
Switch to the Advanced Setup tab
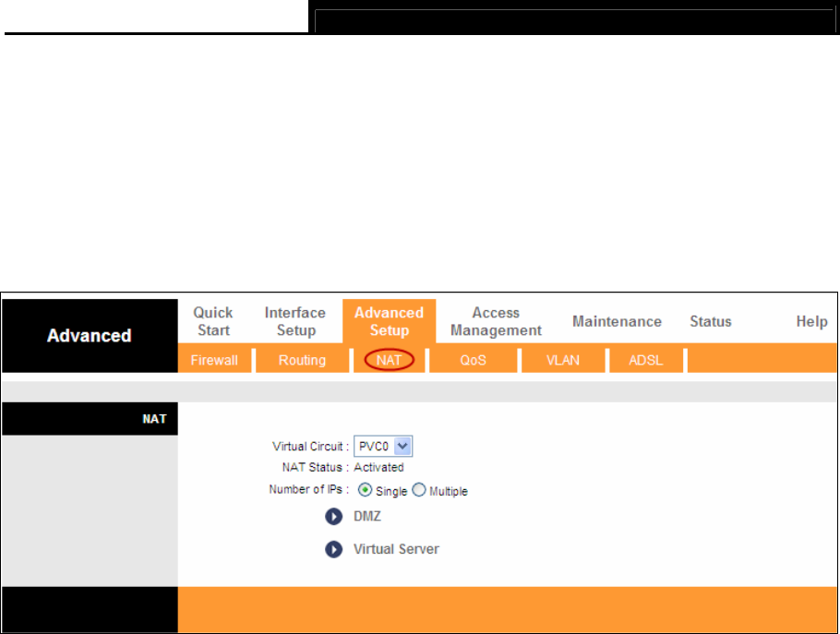point(389,321)
